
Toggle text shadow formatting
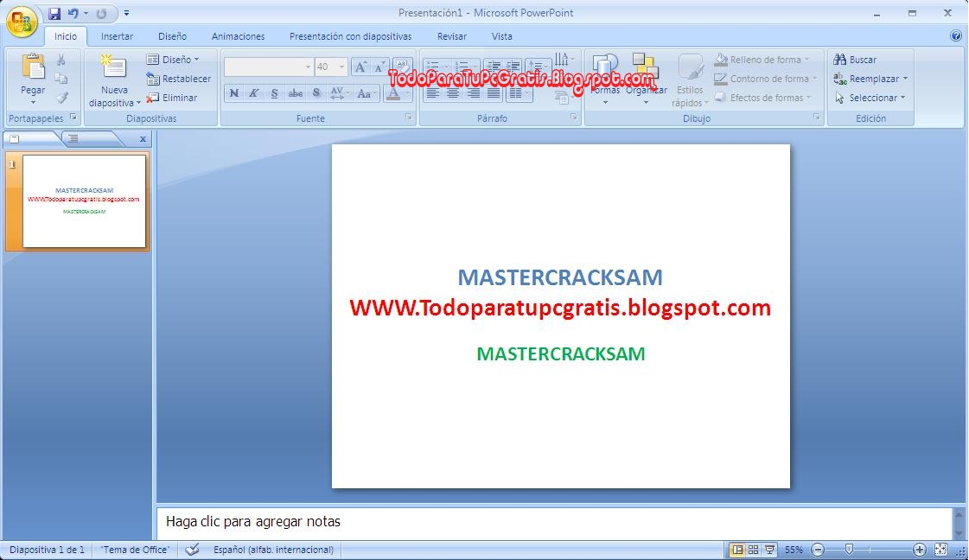point(316,93)
